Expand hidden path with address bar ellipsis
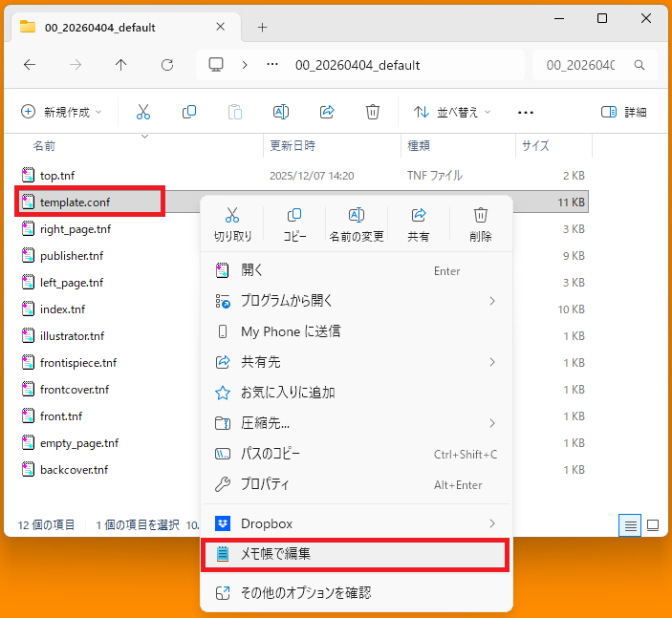This screenshot has width=672, height=618. point(272,65)
